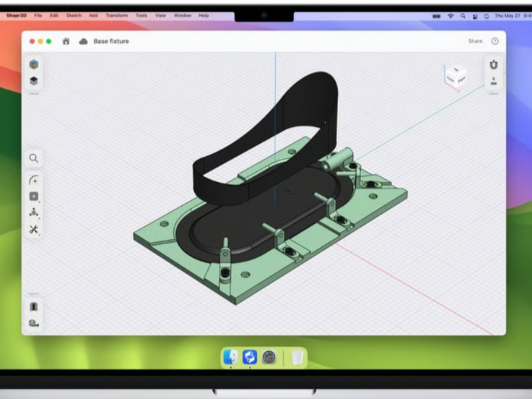
Task: Open help question mark icon
Action: [x=495, y=41]
